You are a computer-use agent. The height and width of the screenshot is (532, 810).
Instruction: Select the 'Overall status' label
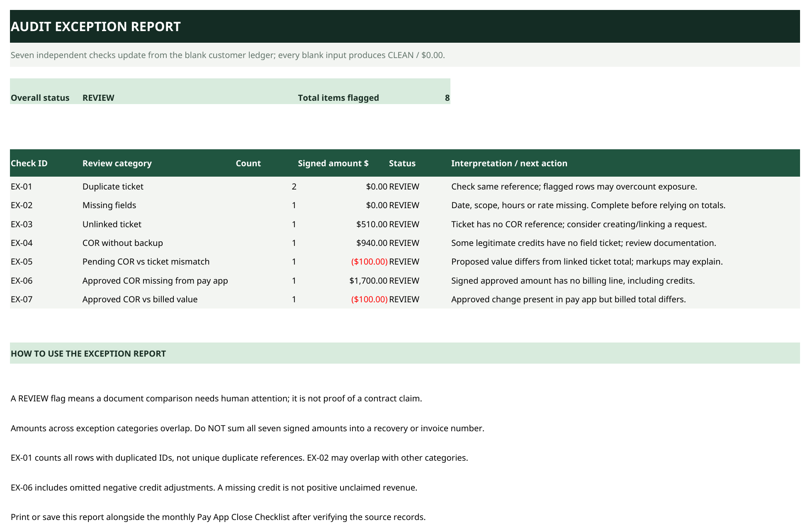point(40,98)
